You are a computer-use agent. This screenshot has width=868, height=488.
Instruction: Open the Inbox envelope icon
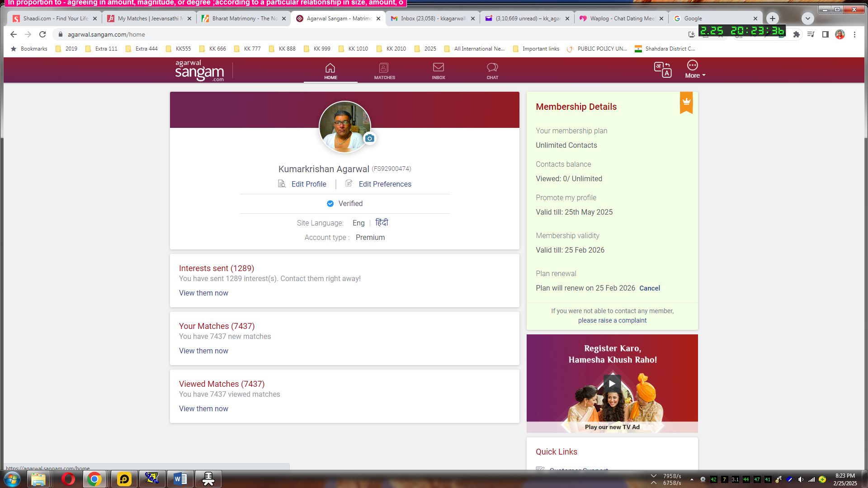click(x=438, y=70)
